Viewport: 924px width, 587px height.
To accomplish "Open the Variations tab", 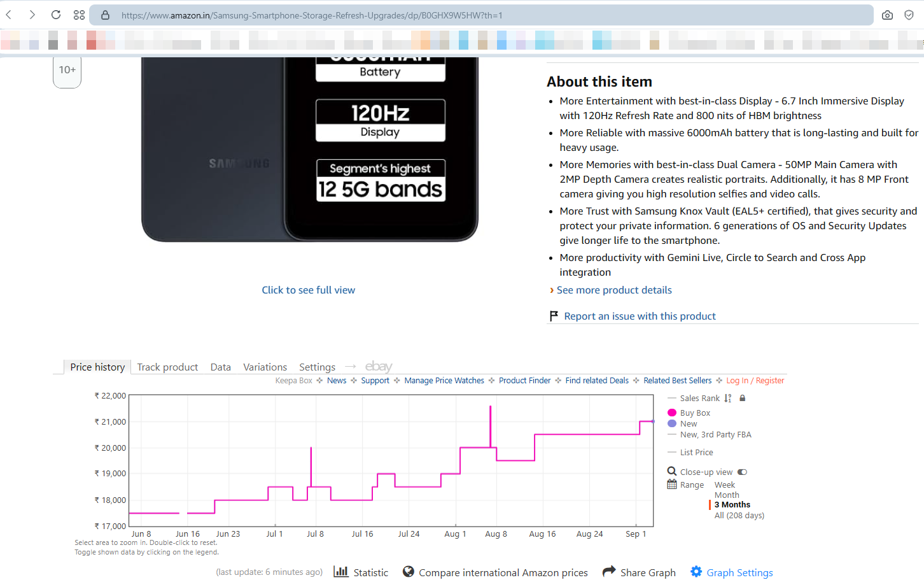I will tap(265, 367).
